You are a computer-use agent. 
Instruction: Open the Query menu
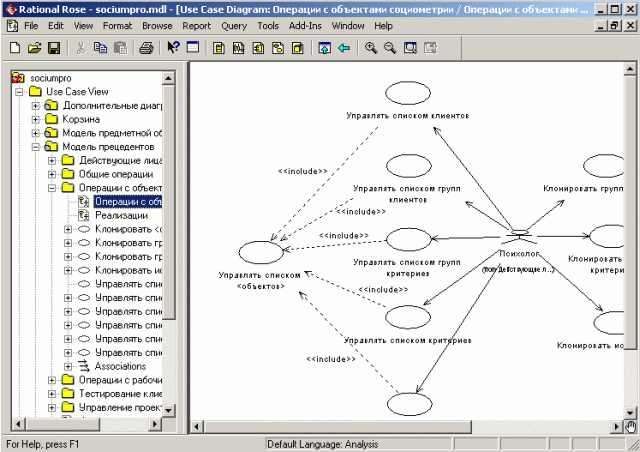[x=234, y=24]
